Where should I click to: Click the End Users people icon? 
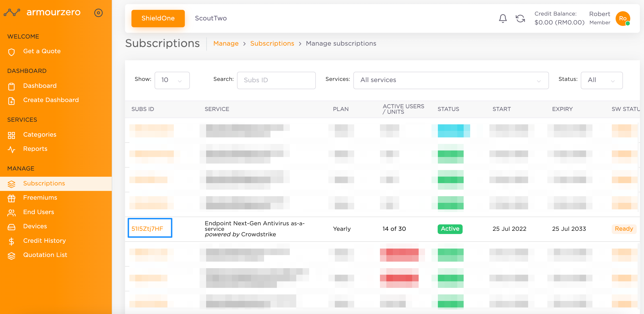[x=11, y=212]
